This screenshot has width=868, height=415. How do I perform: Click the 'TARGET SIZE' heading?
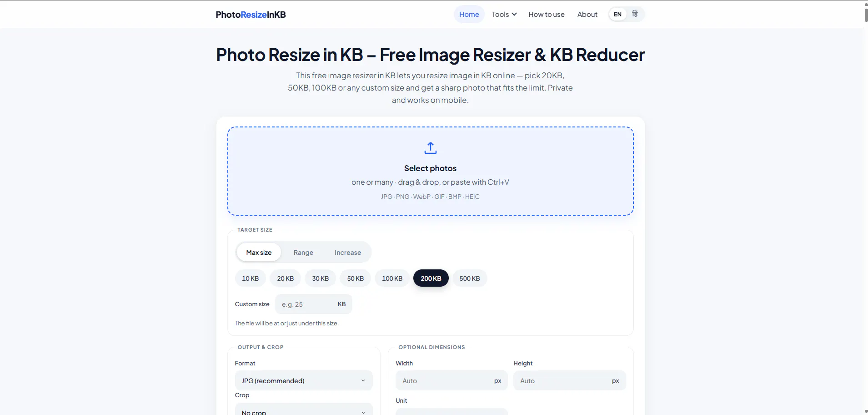[255, 230]
